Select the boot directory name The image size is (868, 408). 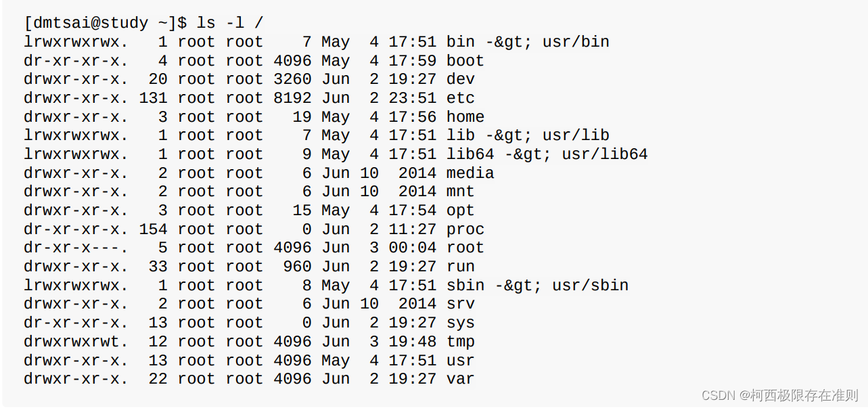point(465,61)
